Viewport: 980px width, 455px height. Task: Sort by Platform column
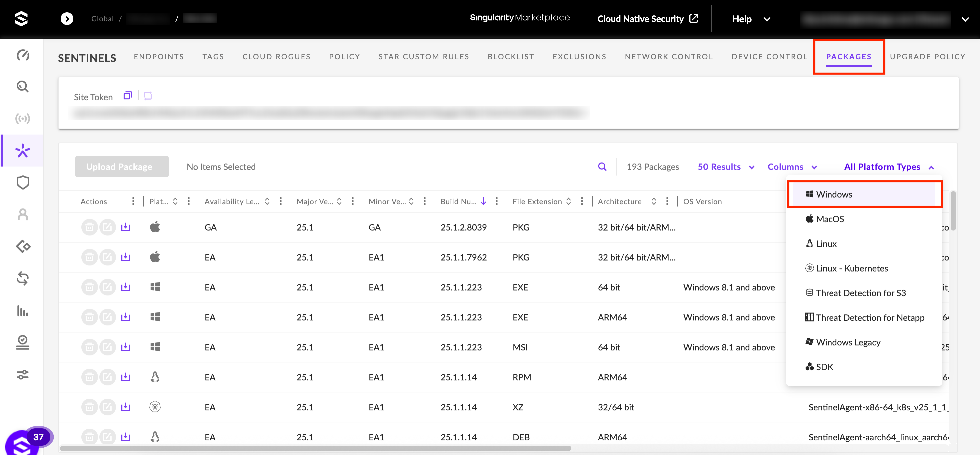pos(175,202)
